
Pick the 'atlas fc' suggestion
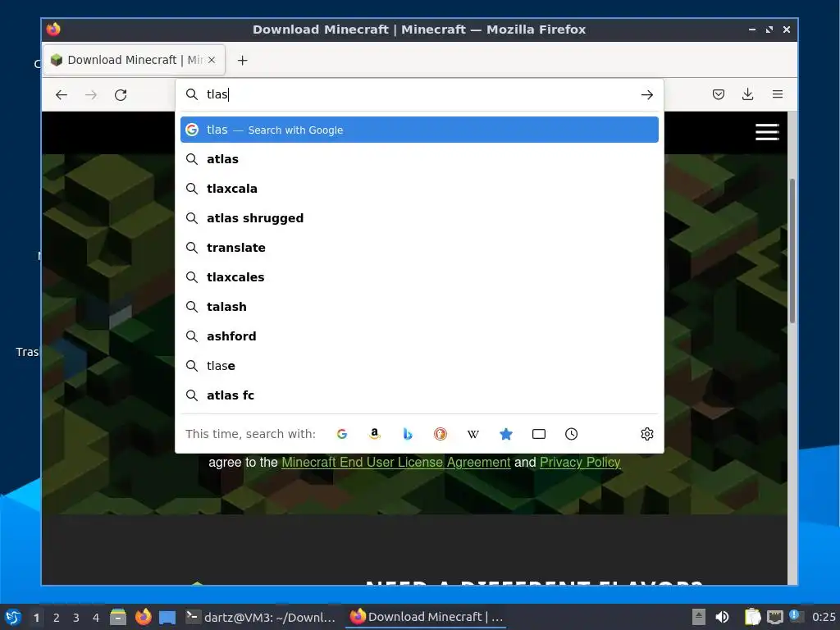pyautogui.click(x=419, y=395)
